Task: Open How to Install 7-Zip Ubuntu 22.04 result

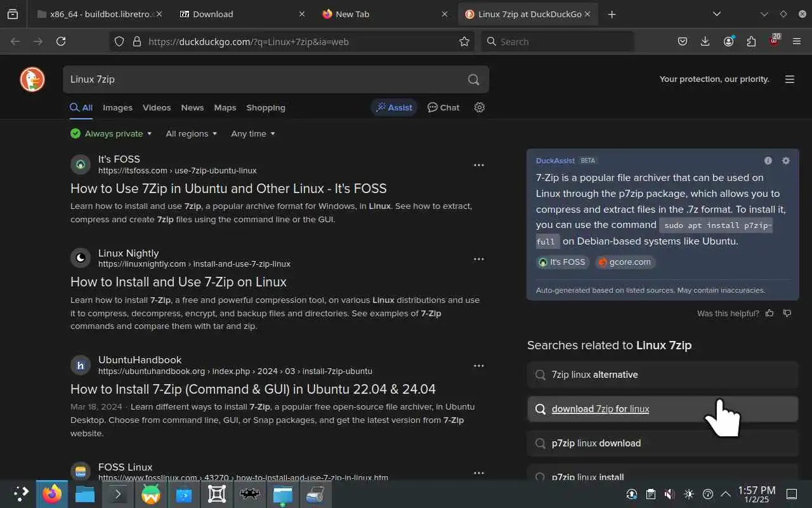Action: point(253,389)
